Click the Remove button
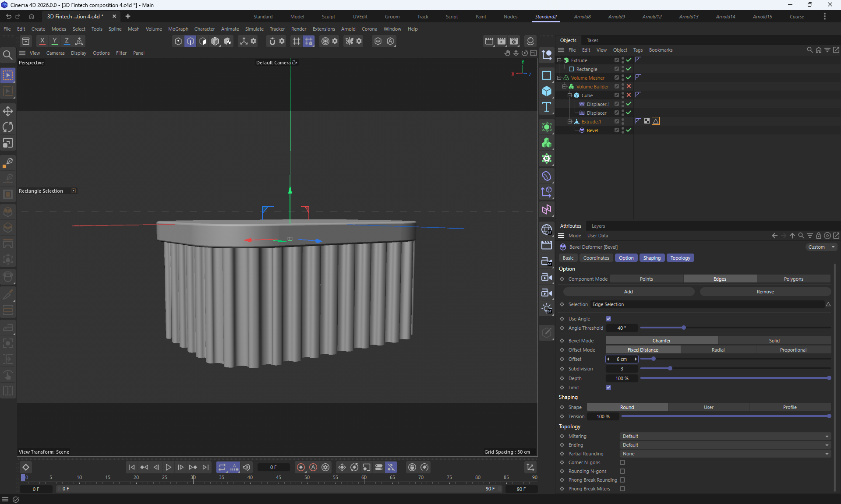 765,292
